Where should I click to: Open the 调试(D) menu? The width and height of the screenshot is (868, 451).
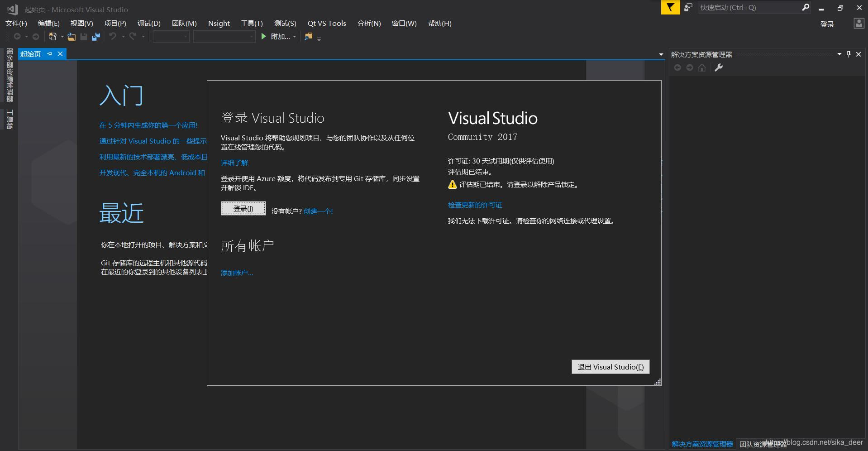click(149, 23)
